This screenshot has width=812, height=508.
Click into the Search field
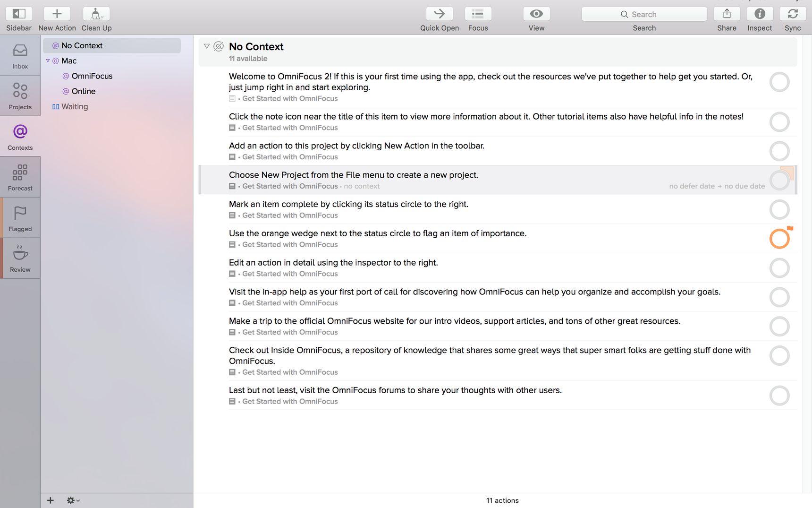[644, 14]
